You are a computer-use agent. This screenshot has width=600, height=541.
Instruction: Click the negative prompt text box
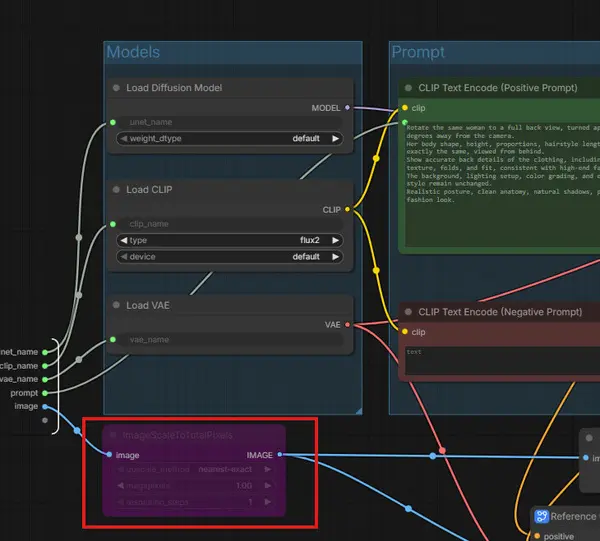(x=502, y=361)
